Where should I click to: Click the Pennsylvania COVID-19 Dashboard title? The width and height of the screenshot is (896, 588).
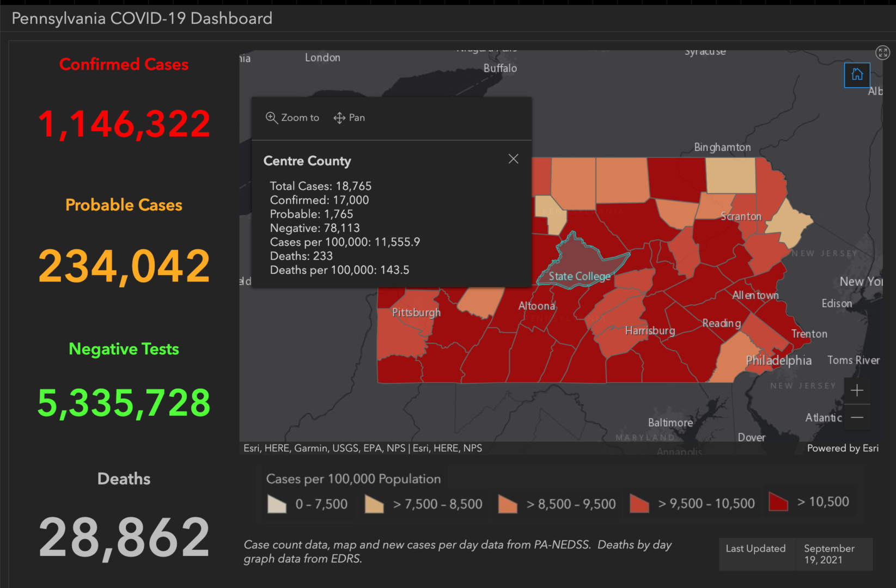(142, 19)
